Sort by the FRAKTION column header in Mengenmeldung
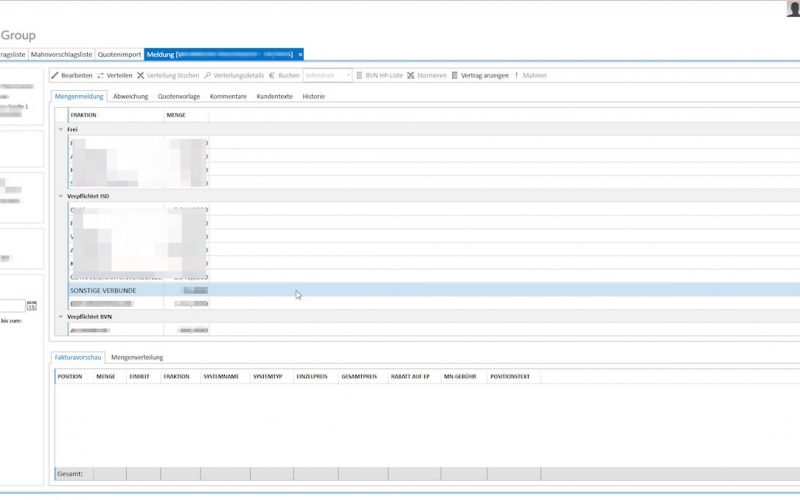This screenshot has width=800, height=500. 116,115
